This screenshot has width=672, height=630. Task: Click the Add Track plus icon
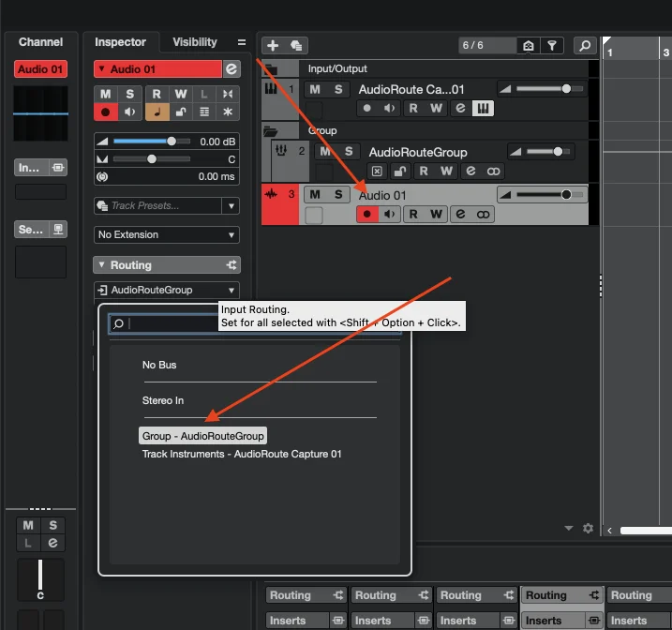tap(273, 45)
